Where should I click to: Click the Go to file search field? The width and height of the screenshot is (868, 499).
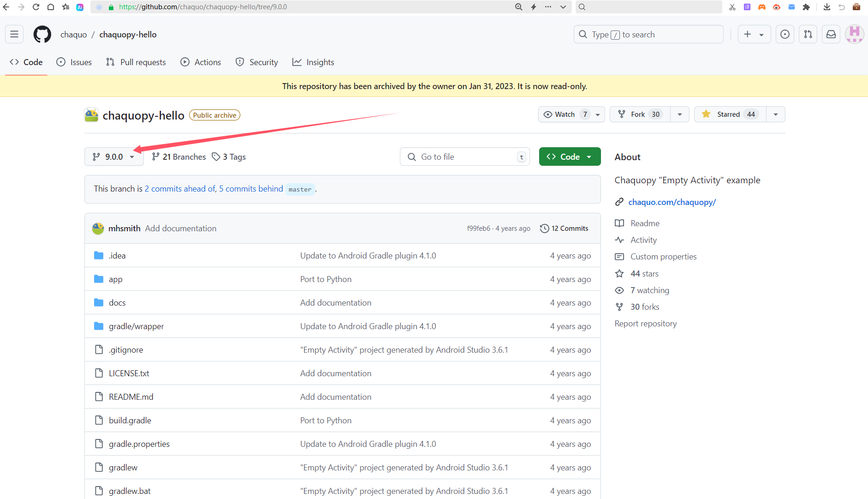[x=464, y=156]
